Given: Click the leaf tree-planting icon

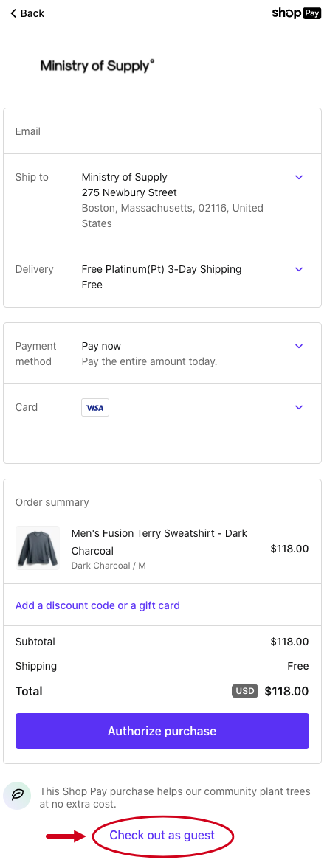Looking at the screenshot, I should (18, 796).
